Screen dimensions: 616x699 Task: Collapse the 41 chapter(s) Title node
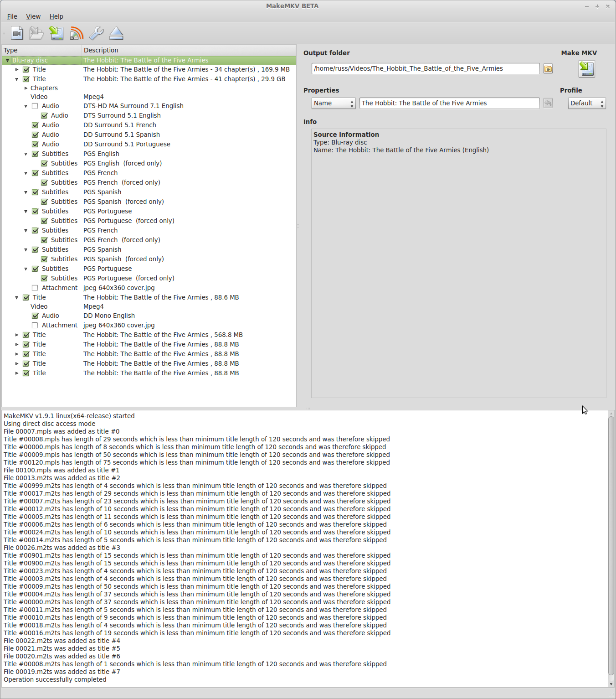coord(17,79)
